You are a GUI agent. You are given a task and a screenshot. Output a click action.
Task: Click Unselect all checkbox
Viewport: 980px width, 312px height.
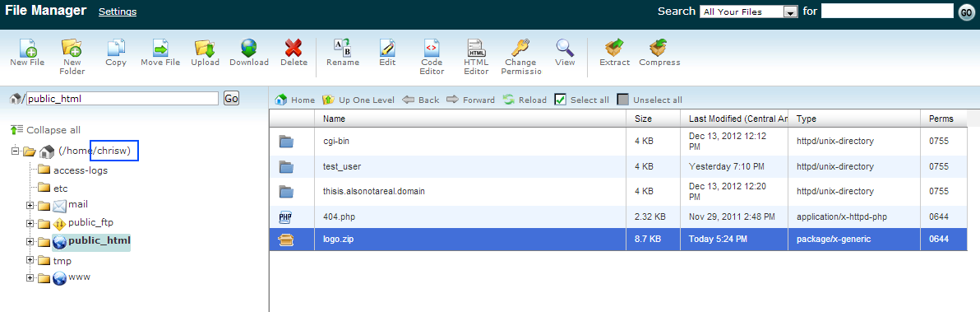tap(622, 100)
